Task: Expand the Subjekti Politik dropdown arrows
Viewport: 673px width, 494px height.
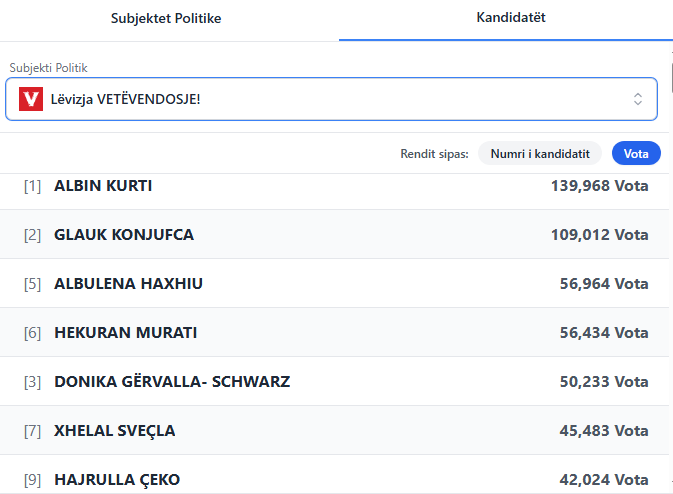Action: 637,99
